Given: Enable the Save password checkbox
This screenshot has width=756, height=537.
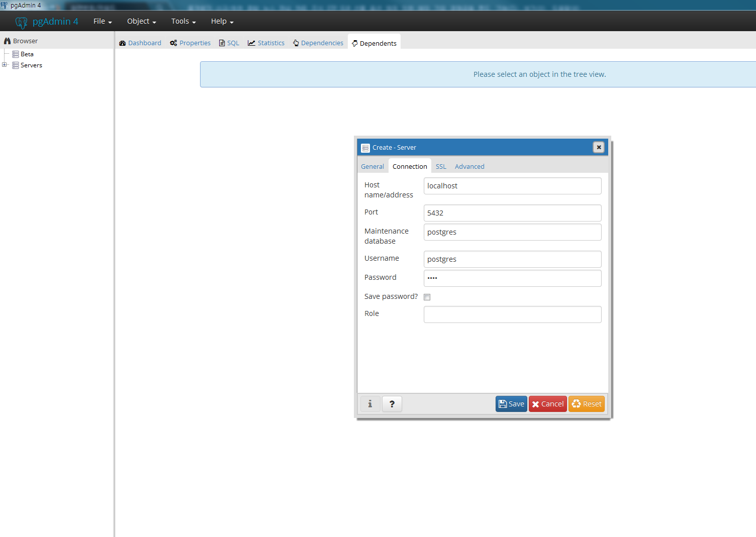Looking at the screenshot, I should click(x=427, y=297).
